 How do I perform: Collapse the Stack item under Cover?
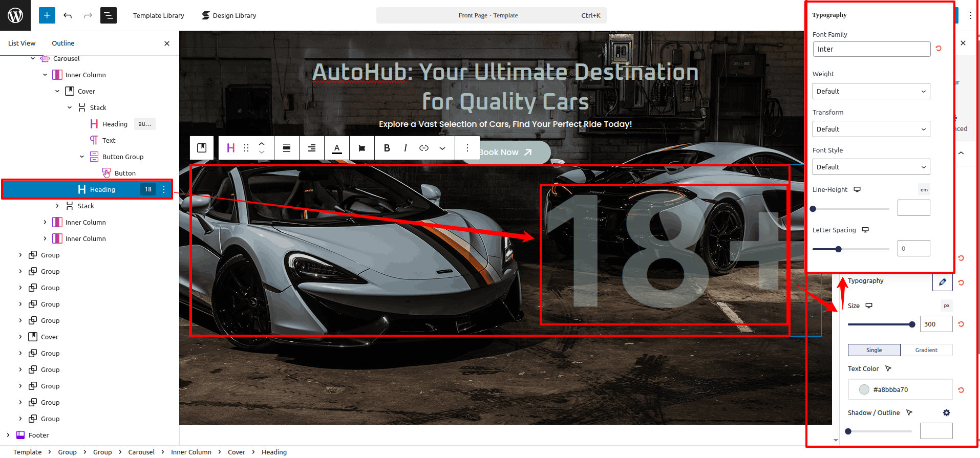(x=70, y=107)
